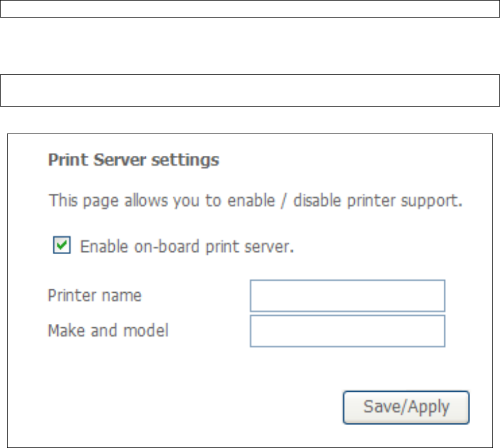Click the word 'settings' in the heading
This screenshot has height=448, width=500.
[x=185, y=160]
